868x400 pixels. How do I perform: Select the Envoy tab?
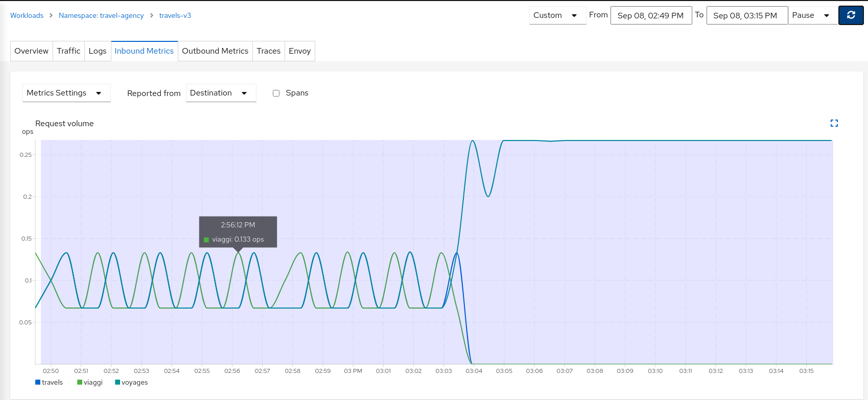click(x=299, y=51)
